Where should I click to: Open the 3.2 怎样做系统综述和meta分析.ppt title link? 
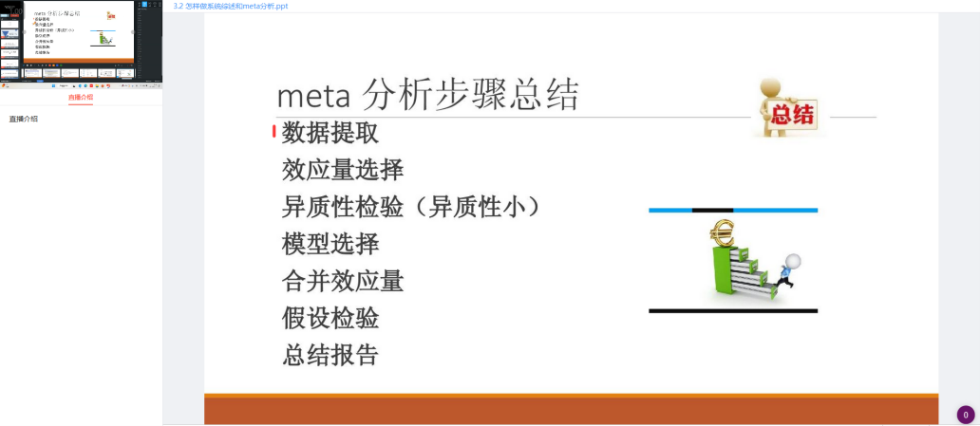click(x=231, y=6)
